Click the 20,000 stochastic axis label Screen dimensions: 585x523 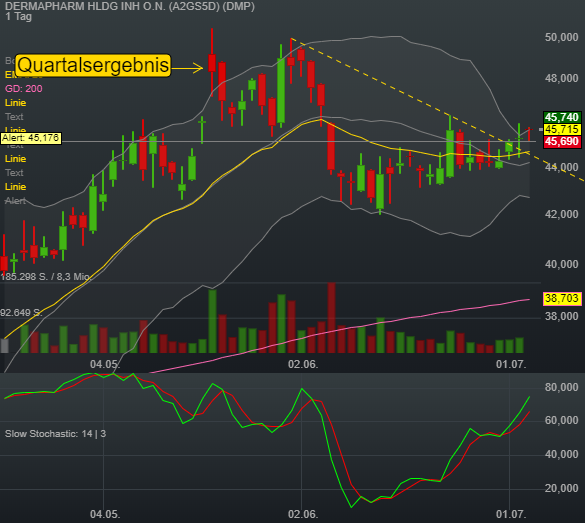[x=561, y=488]
